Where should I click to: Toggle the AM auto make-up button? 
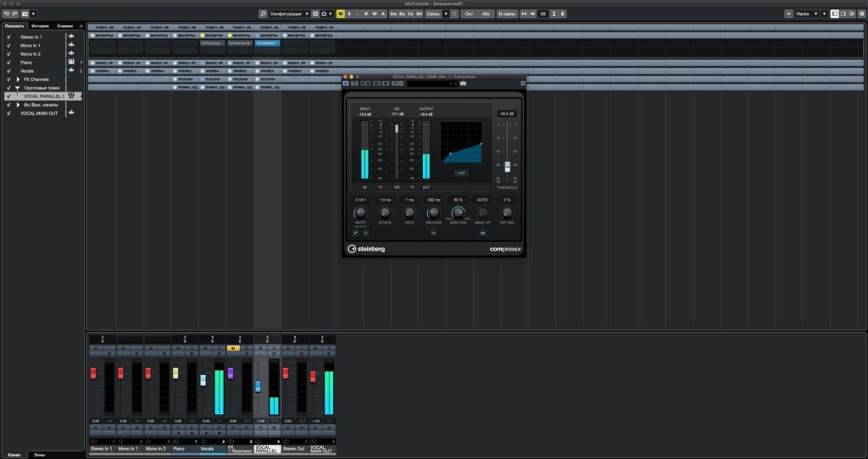(482, 234)
